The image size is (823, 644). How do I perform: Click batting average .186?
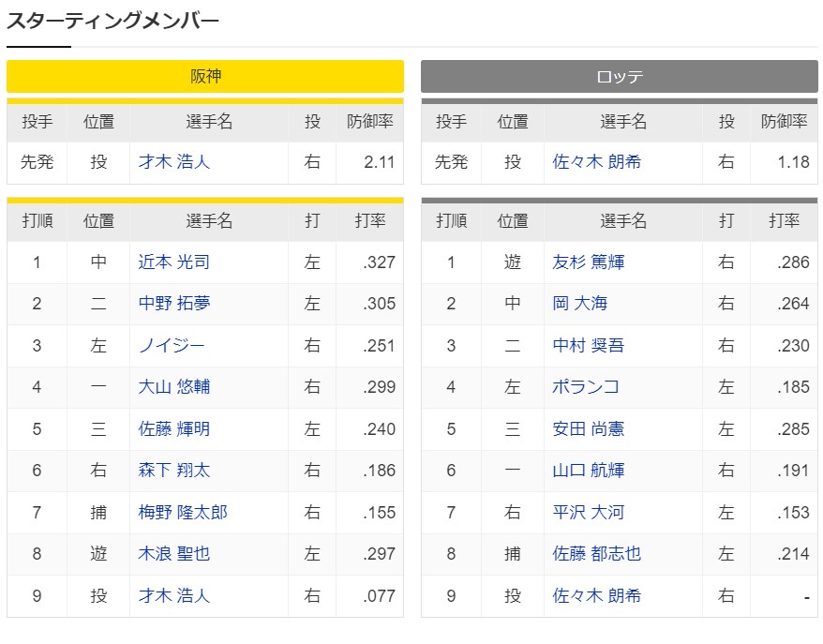379,471
